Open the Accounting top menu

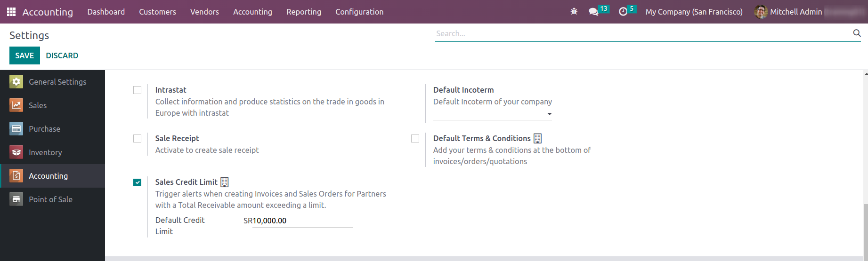click(x=252, y=12)
